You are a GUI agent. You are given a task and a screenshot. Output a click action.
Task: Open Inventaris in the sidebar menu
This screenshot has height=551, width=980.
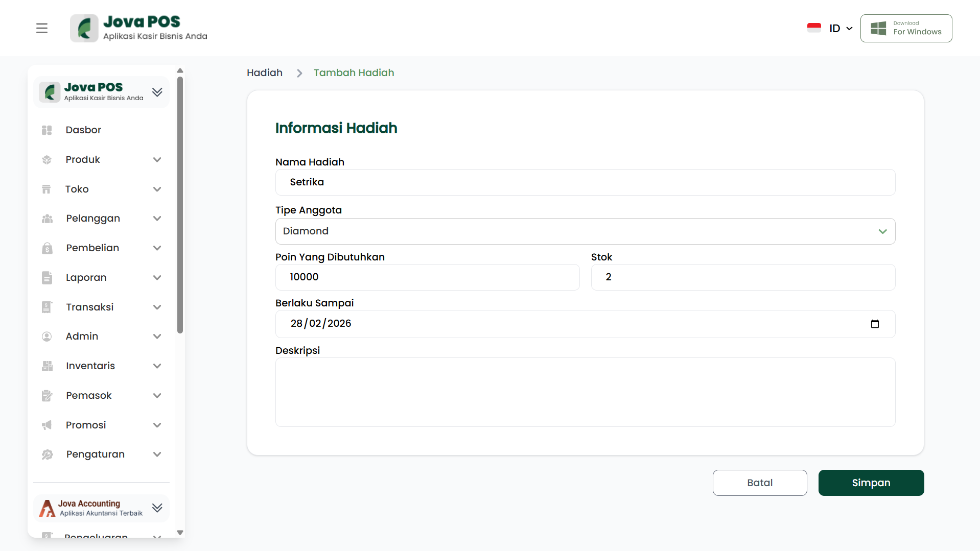tap(90, 366)
